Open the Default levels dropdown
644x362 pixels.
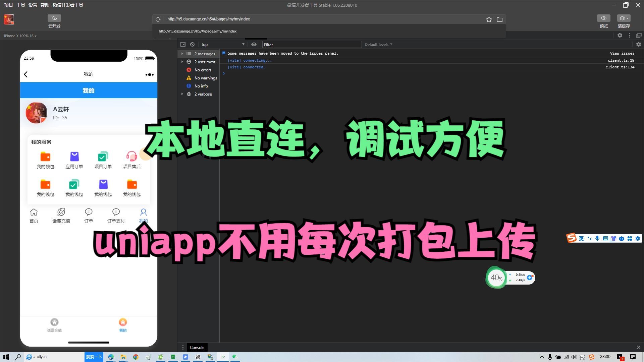pos(378,44)
